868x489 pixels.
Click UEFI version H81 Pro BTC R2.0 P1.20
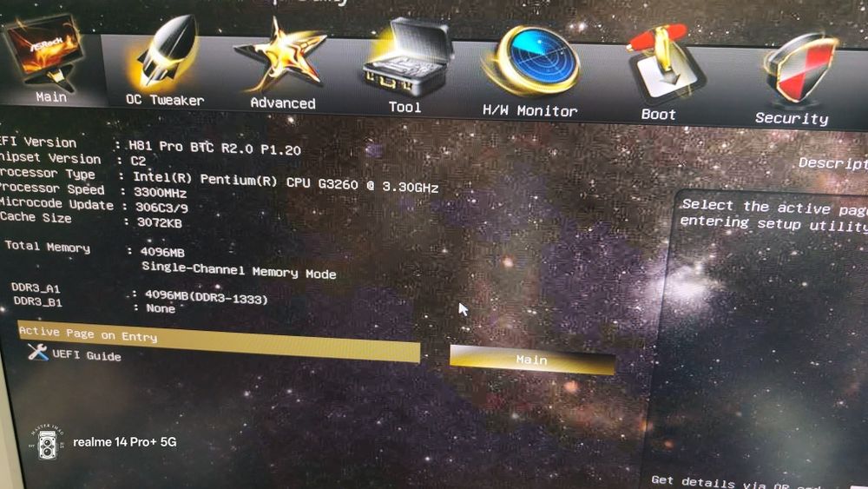point(214,148)
